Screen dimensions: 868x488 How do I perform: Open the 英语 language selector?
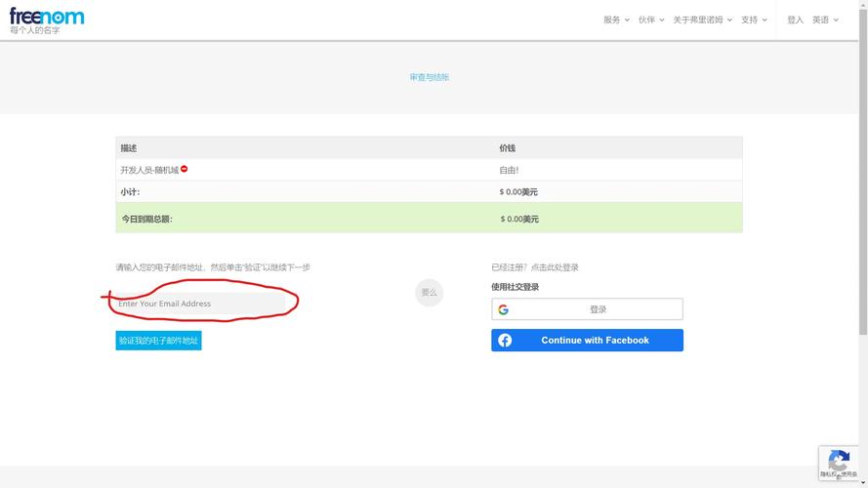[x=825, y=20]
